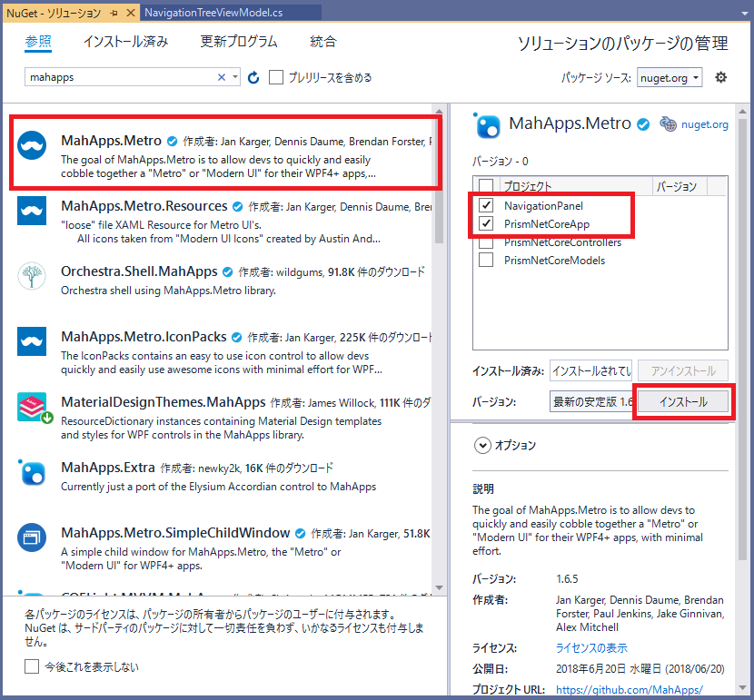The image size is (754, 700).
Task: Pin the NuGet solution tab
Action: pyautogui.click(x=114, y=13)
